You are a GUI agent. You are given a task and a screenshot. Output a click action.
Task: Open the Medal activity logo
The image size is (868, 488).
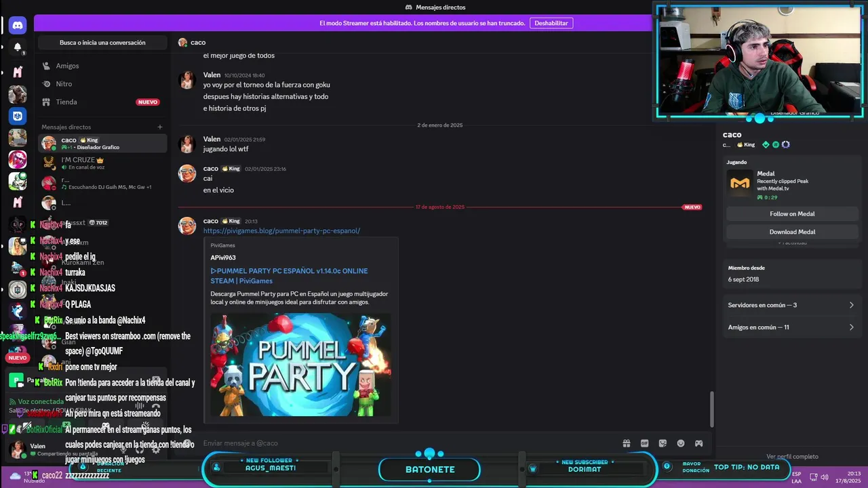click(x=740, y=184)
